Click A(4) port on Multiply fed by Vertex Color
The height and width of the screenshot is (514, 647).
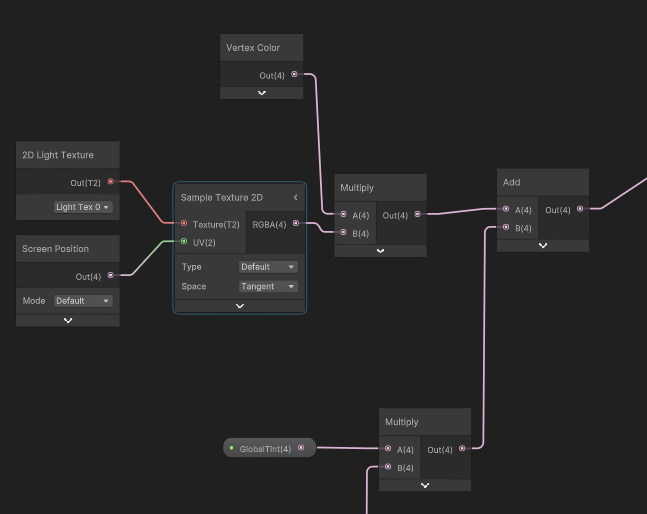click(x=343, y=214)
